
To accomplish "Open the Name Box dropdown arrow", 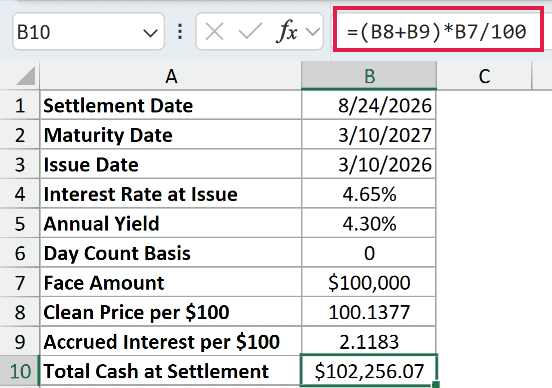I will pos(150,33).
